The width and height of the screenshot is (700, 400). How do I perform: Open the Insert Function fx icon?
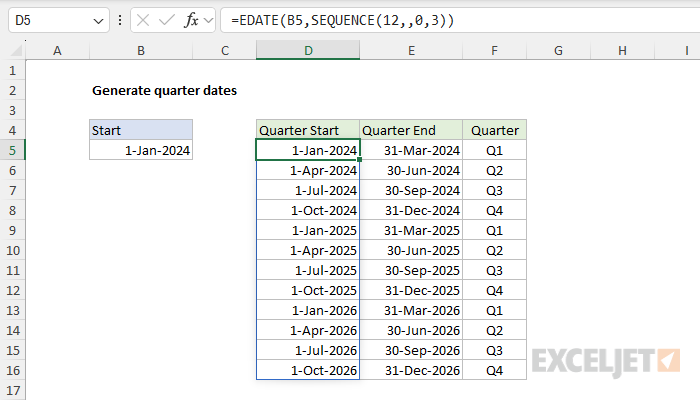(191, 21)
